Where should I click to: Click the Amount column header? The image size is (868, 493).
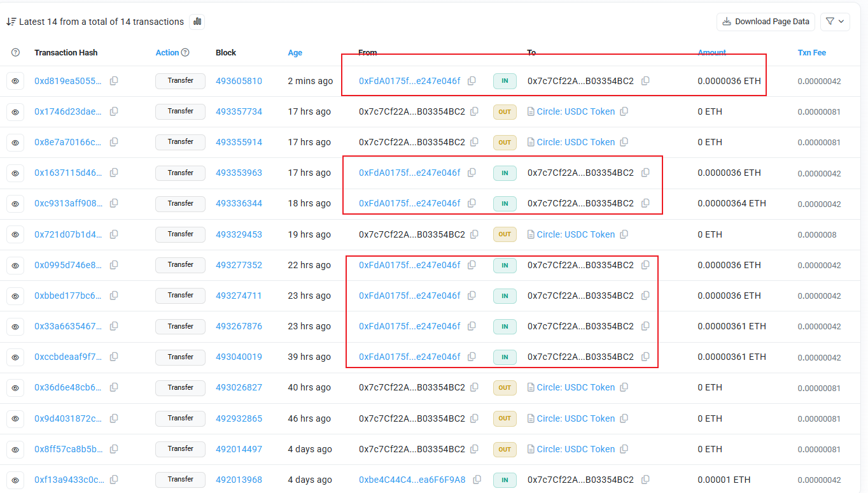click(x=712, y=53)
